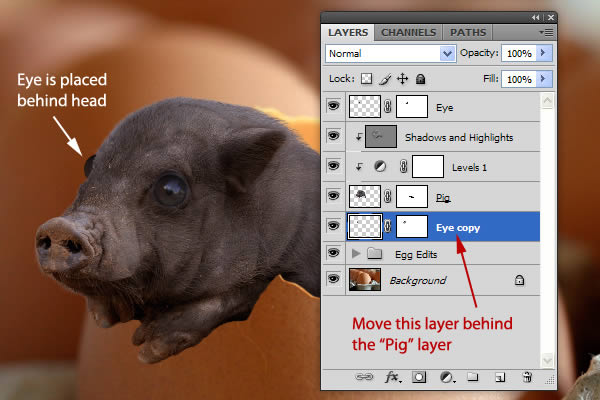600x400 pixels.
Task: Click the mask link icon on Eye copy layer
Action: [388, 226]
